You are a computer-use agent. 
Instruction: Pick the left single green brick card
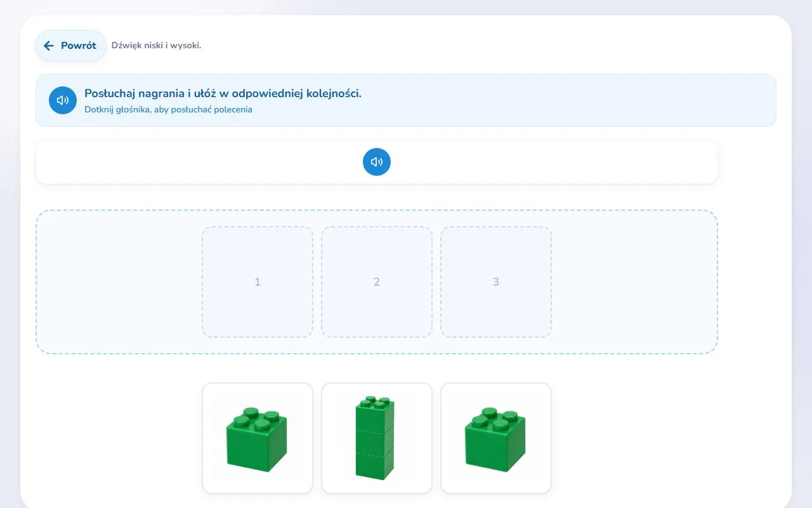(258, 438)
